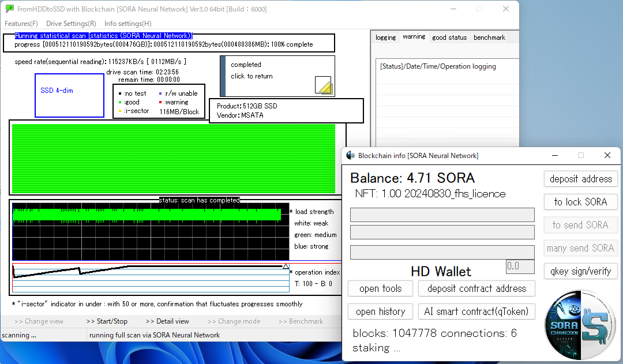This screenshot has height=364, width=623.
Task: Click the >> Start/Stop link
Action: click(107, 321)
